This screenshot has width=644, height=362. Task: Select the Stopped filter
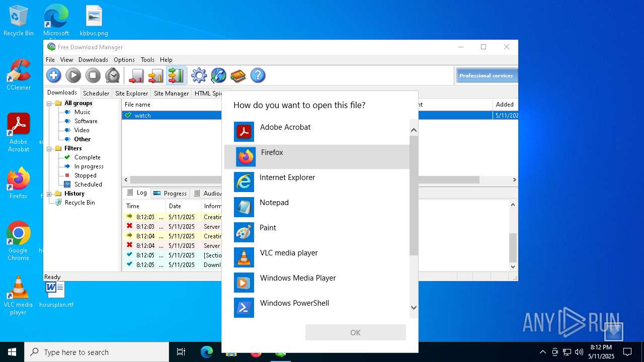click(85, 175)
